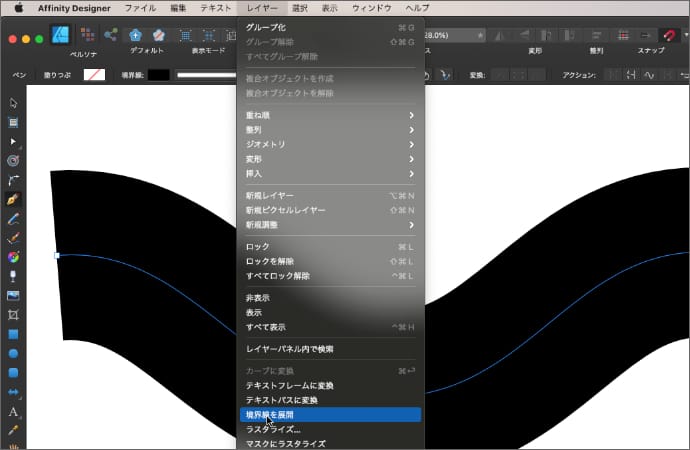Open the 塗りつぶし fill color swatch
Image resolution: width=690 pixels, height=450 pixels.
(x=94, y=75)
